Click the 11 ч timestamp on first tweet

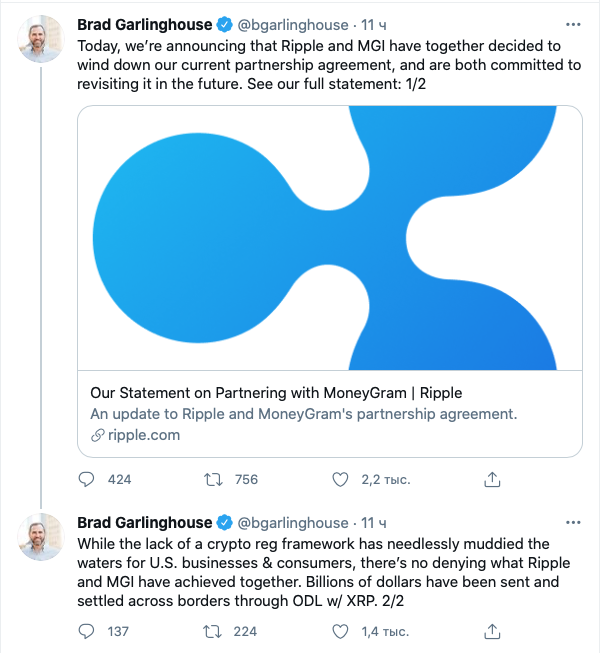tap(373, 24)
